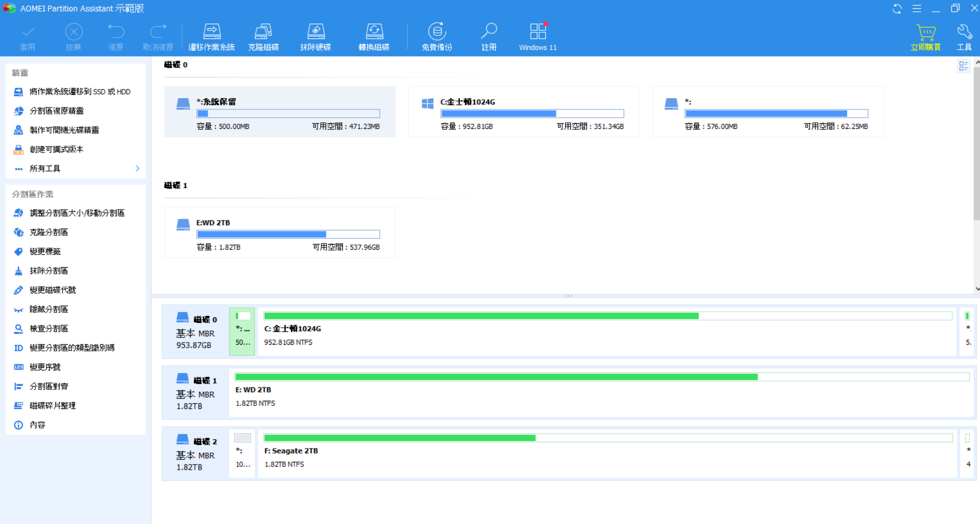The image size is (980, 524).
Task: Click the 容量：952.81GB text
Action: 467,126
